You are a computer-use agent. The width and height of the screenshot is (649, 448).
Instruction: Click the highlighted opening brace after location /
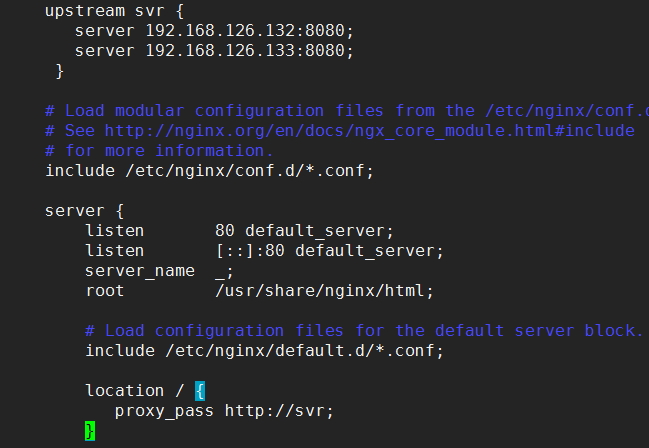click(200, 391)
